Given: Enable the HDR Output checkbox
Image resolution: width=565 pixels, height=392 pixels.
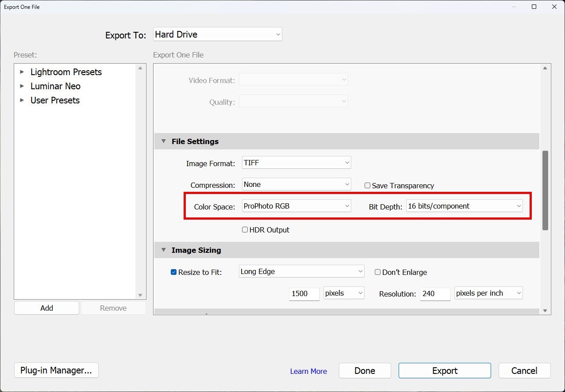Looking at the screenshot, I should tap(245, 230).
